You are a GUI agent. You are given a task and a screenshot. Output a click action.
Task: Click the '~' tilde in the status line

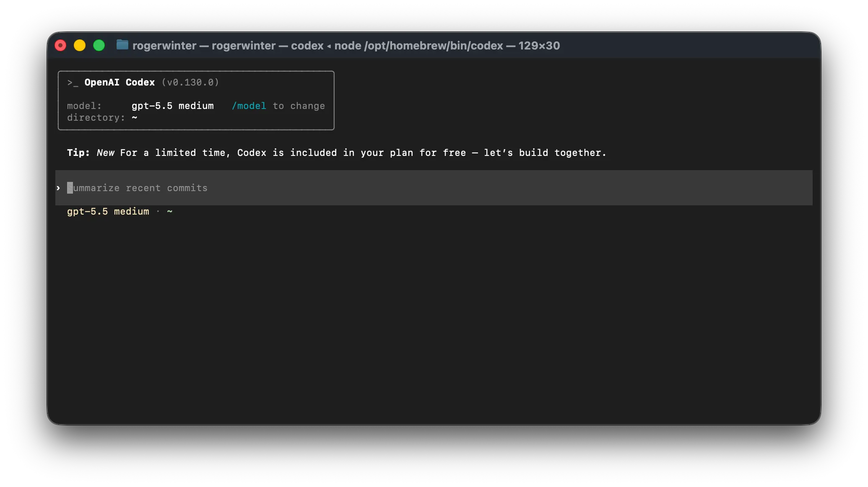pyautogui.click(x=170, y=211)
